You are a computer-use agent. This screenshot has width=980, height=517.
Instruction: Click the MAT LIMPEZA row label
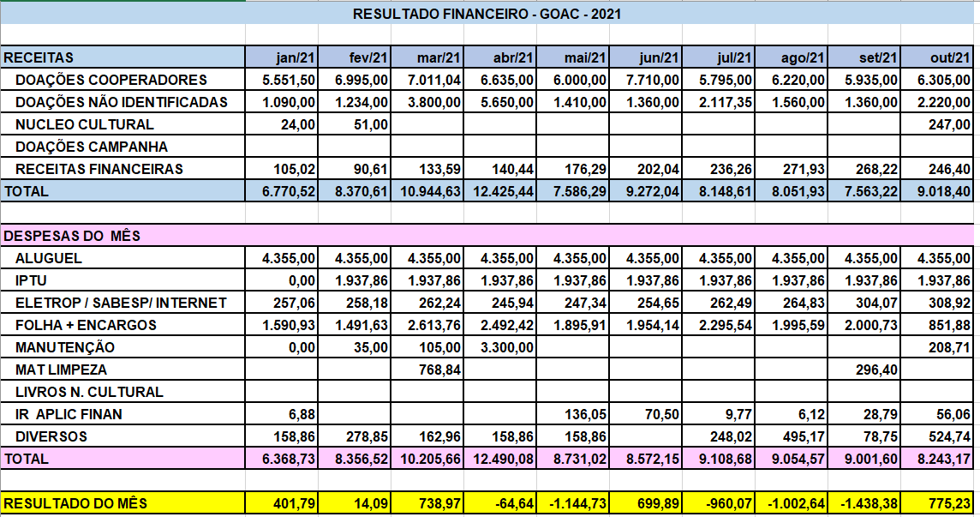[x=122, y=370]
